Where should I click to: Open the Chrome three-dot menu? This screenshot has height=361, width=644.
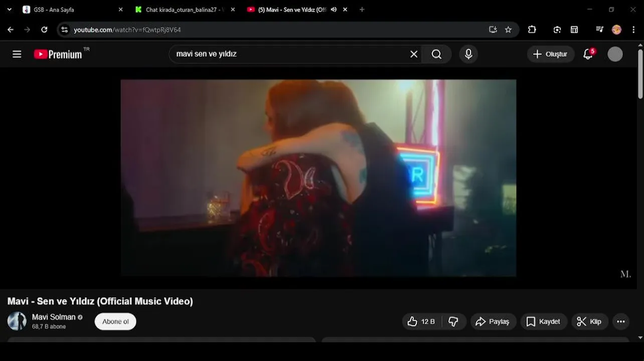[633, 30]
